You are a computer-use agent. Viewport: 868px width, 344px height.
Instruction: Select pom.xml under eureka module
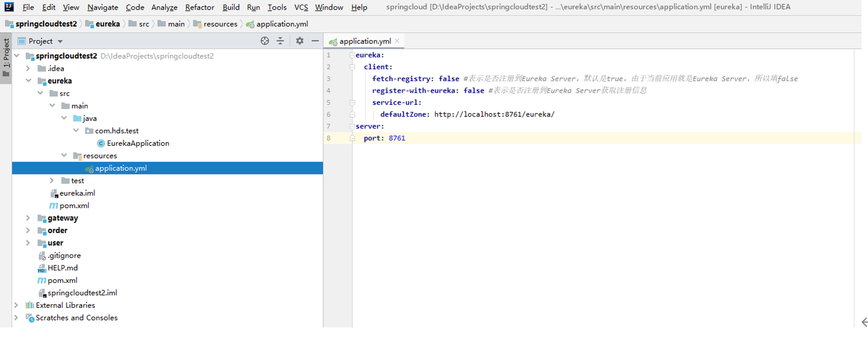coord(69,205)
